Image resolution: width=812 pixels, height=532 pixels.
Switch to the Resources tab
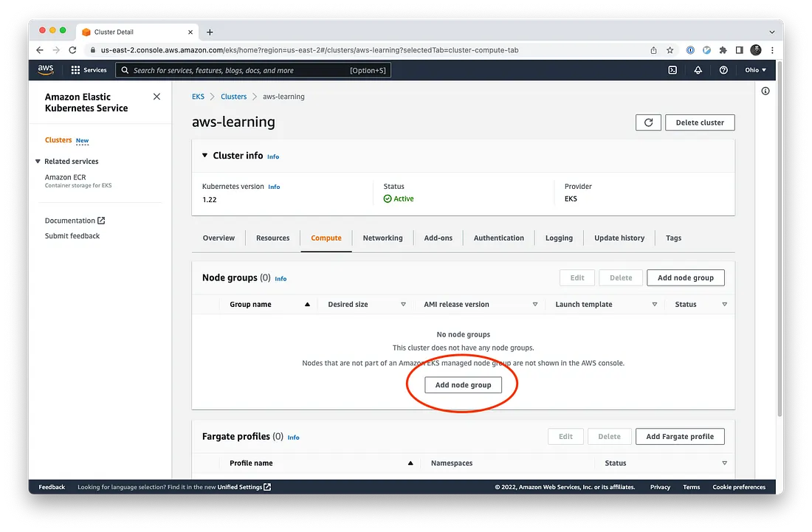coord(273,238)
